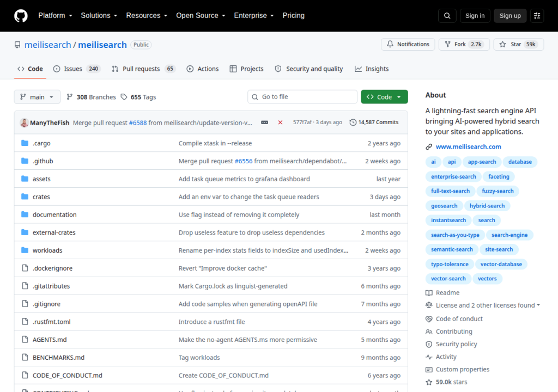View 14,587 Commits history
Image resolution: width=558 pixels, height=392 pixels.
[x=374, y=122]
